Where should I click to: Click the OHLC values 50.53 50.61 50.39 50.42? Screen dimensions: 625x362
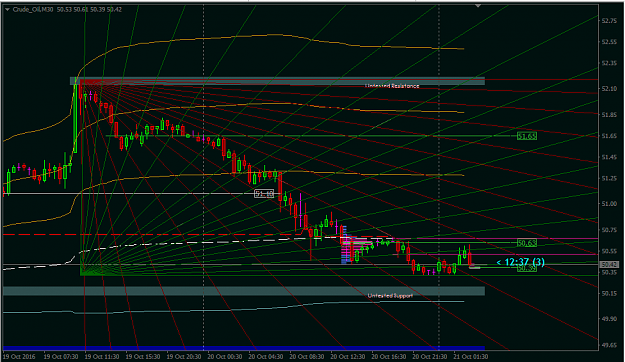[x=89, y=10]
